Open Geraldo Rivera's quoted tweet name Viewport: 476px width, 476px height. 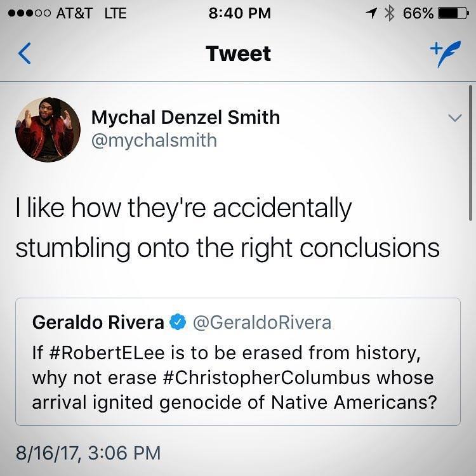click(x=98, y=322)
